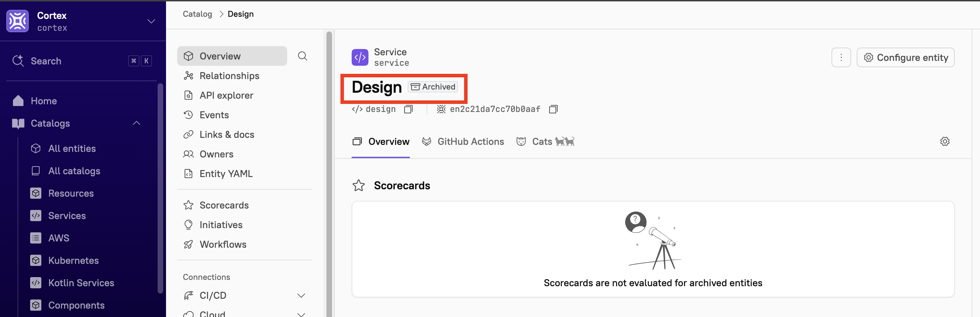Viewport: 980px width, 317px height.
Task: Click the All entities cube icon
Action: (36, 148)
